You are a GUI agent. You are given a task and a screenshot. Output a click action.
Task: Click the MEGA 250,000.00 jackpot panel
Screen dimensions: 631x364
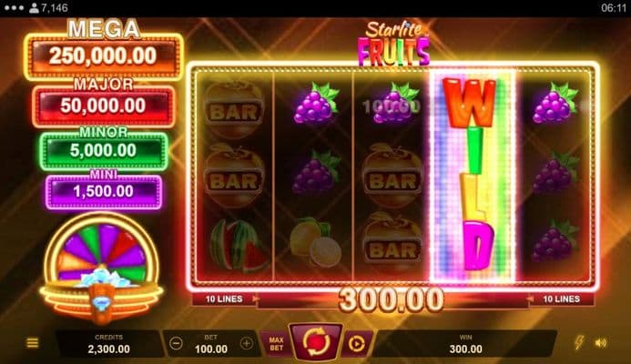pos(104,56)
